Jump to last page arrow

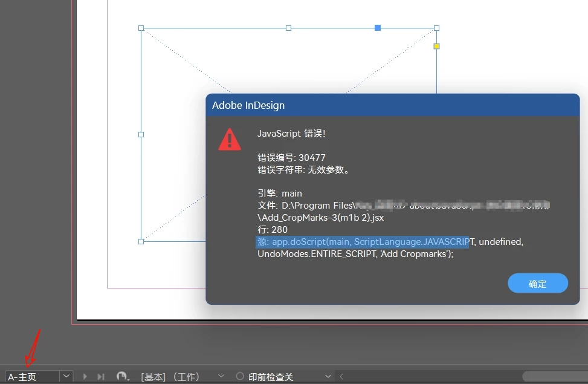(101, 377)
